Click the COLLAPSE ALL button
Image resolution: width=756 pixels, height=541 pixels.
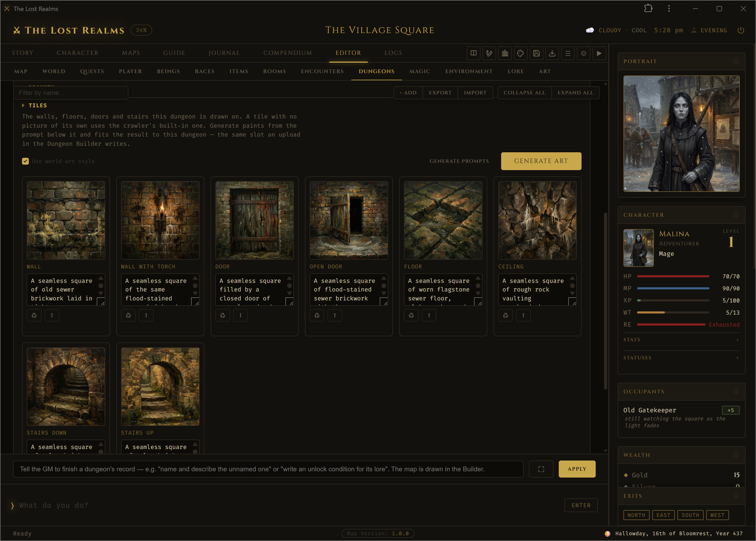[x=524, y=93]
